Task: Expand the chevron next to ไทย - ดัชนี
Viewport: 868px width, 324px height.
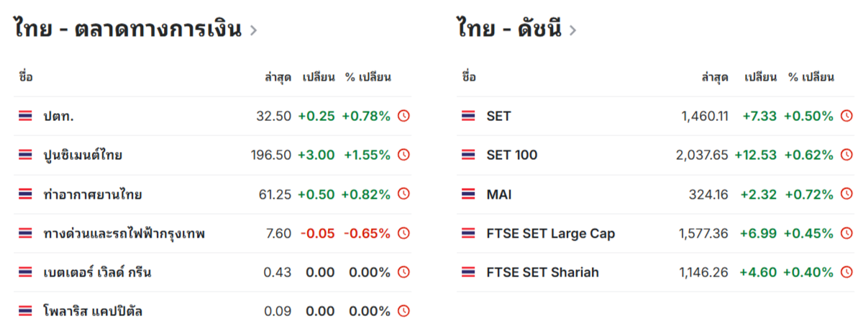Action: point(572,30)
